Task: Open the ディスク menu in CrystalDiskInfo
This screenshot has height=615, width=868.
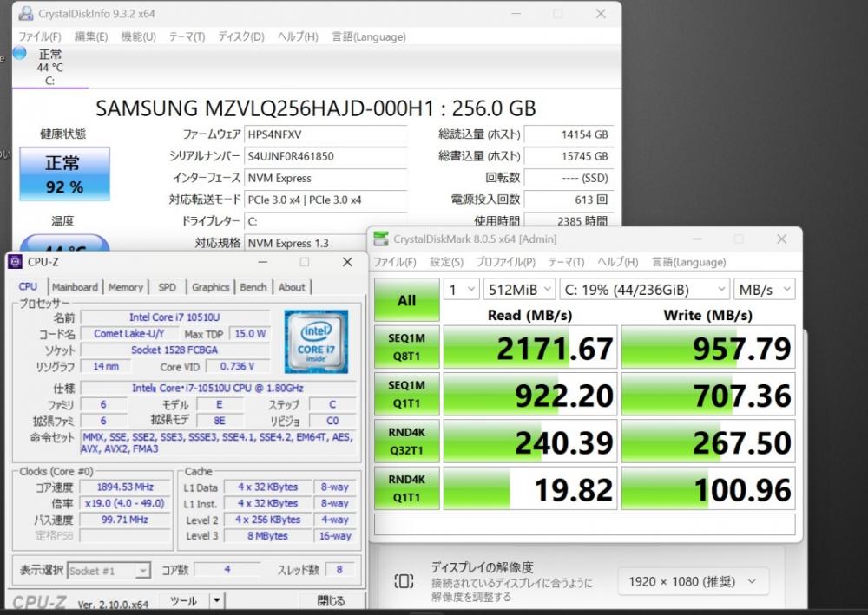Action: 240,36
